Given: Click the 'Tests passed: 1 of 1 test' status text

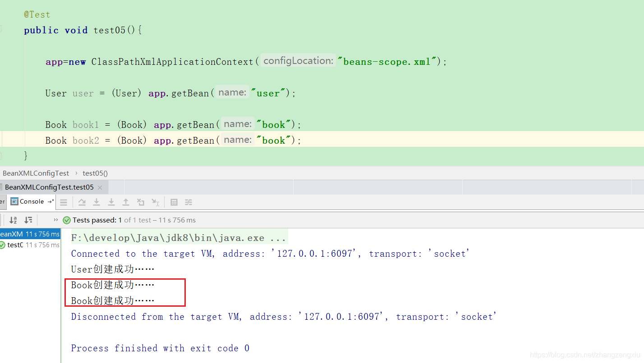Looking at the screenshot, I should coord(134,220).
